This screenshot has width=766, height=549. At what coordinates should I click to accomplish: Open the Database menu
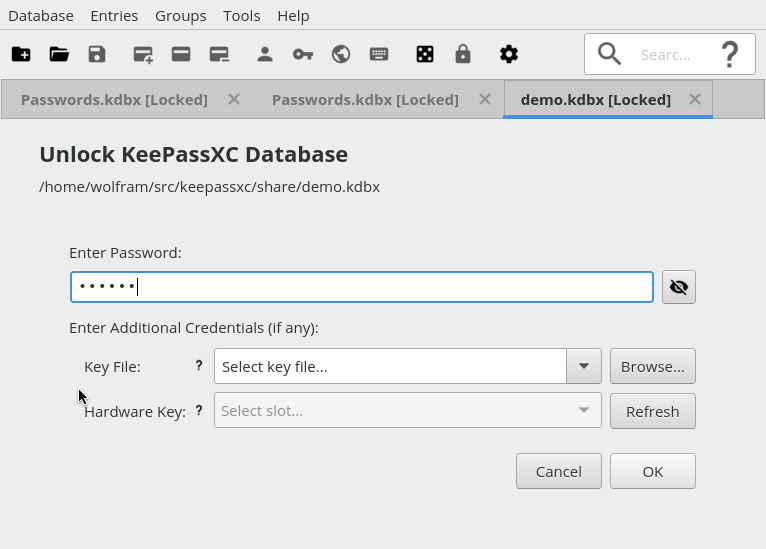[41, 16]
